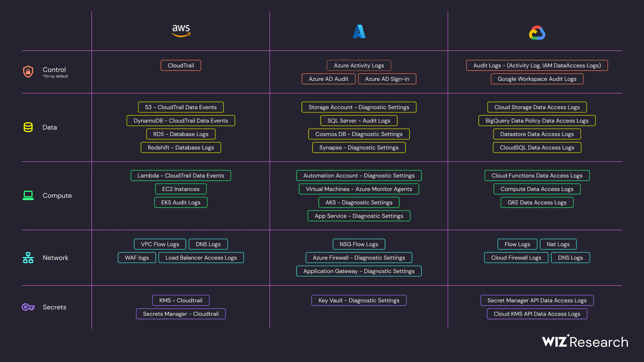Select Google Cloud Flow Logs box beside Nat Logs
644x362 pixels.
point(517,244)
